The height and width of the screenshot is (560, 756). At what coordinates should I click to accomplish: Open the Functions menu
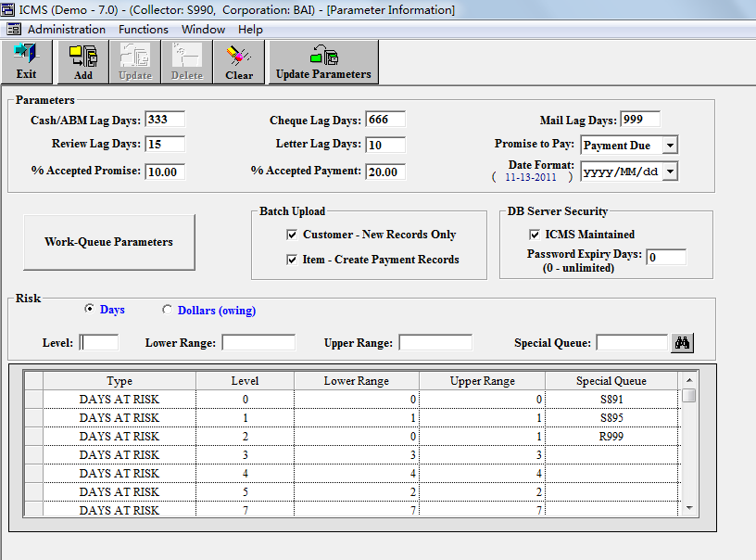144,30
